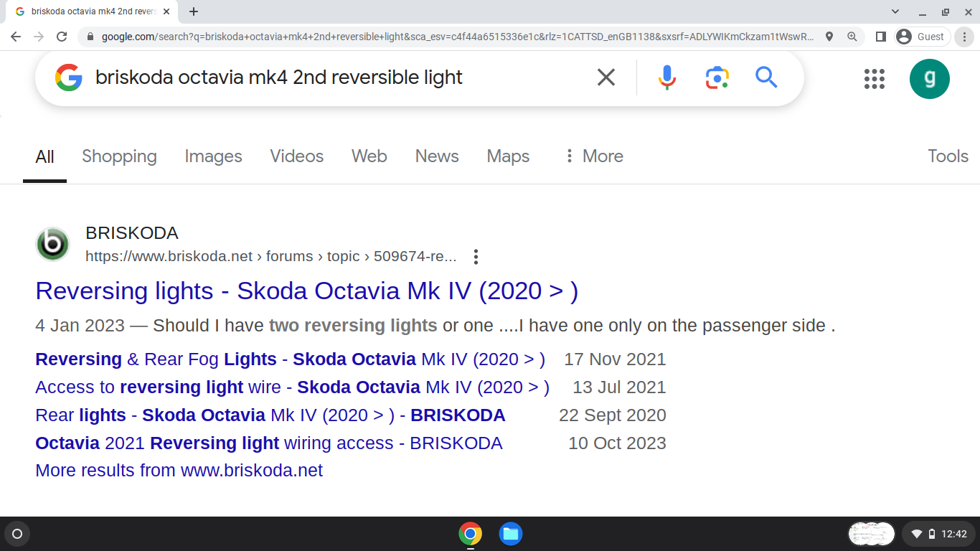Open Google Lens image search icon
Viewport: 980px width, 551px height.
[x=717, y=77]
